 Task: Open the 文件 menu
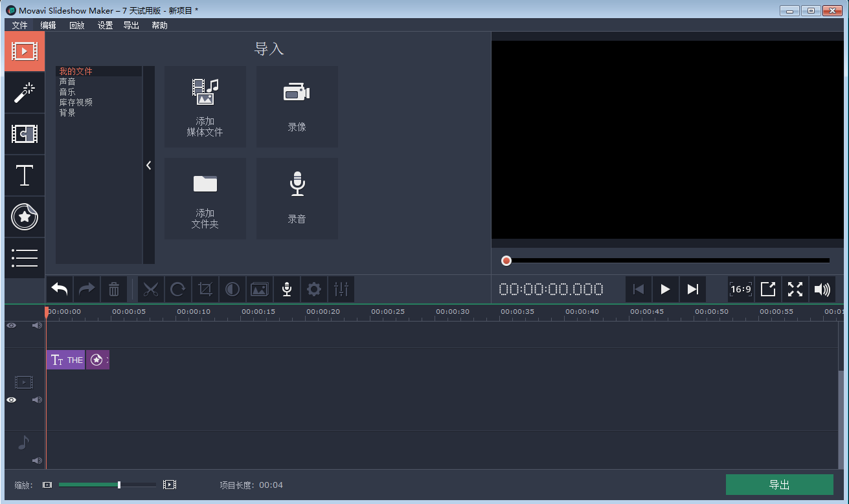pos(20,25)
